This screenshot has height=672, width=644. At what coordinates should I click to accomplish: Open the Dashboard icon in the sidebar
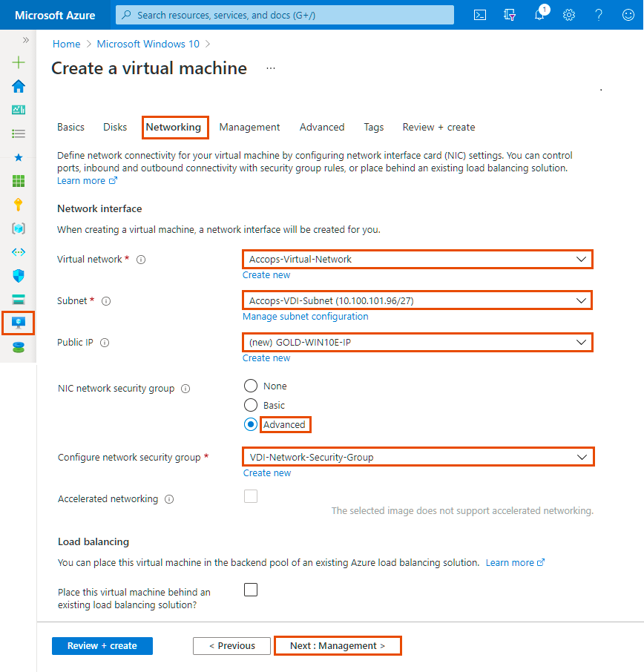tap(19, 110)
